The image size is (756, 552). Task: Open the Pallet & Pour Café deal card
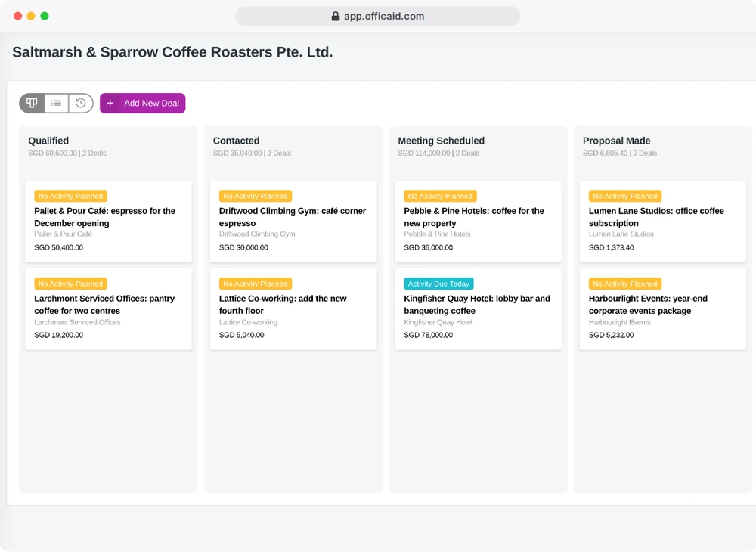coord(108,222)
